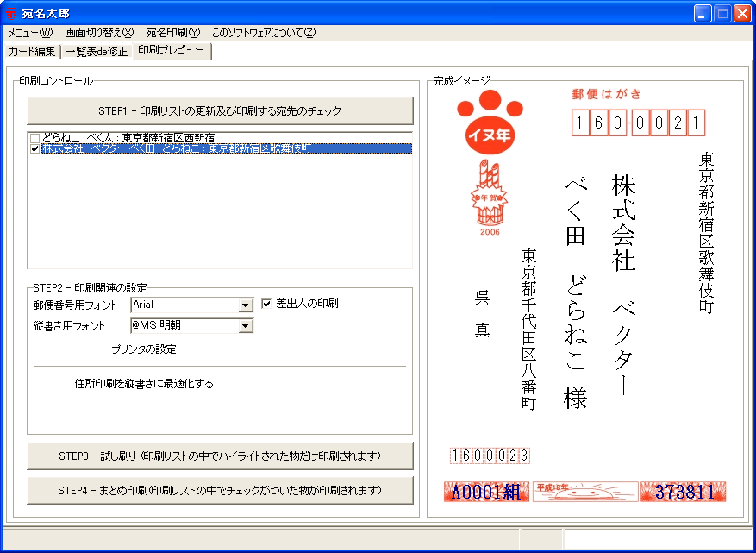Image resolution: width=756 pixels, height=553 pixels.
Task: Click the sender postal code 1600023
Action: (490, 456)
